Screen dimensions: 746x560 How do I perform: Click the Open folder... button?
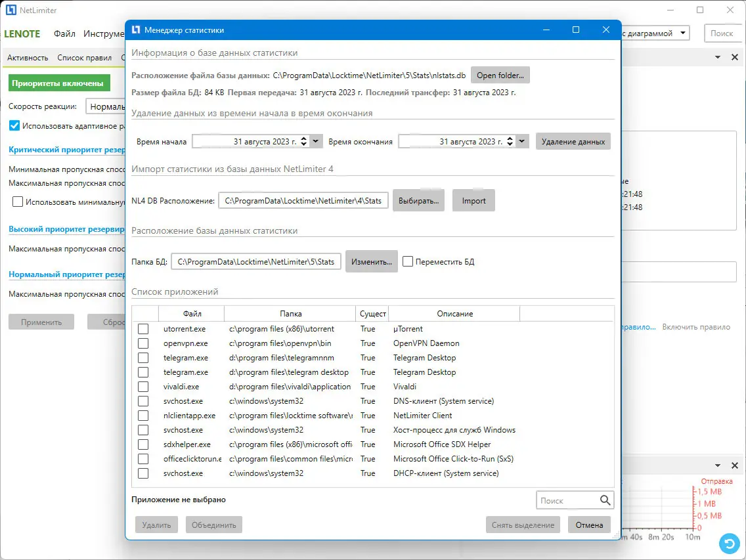(x=500, y=75)
